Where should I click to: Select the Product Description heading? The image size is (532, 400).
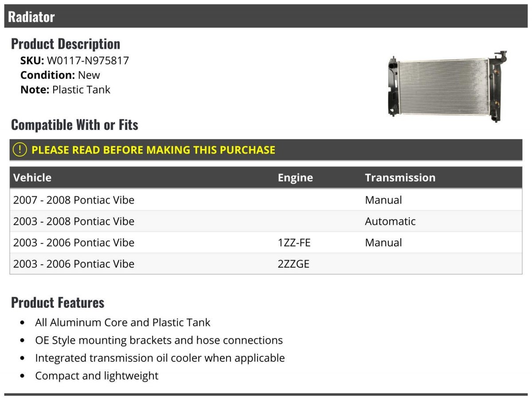click(66, 44)
